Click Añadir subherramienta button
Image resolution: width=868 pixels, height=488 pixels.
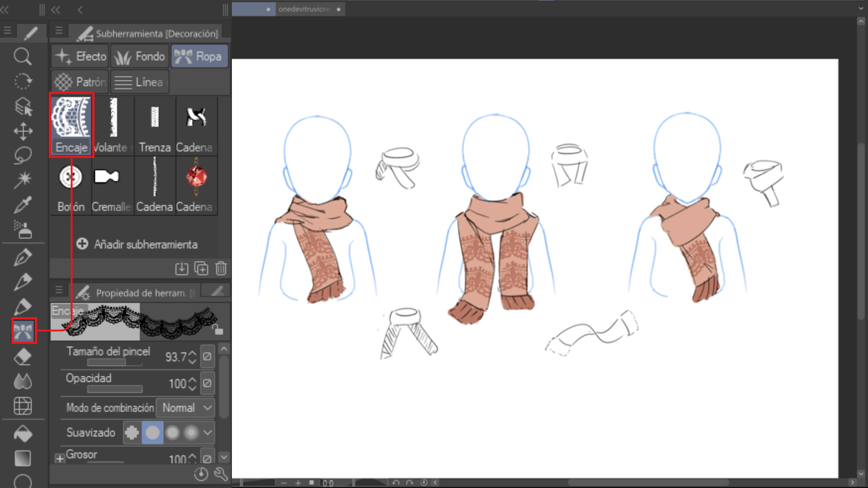point(137,244)
